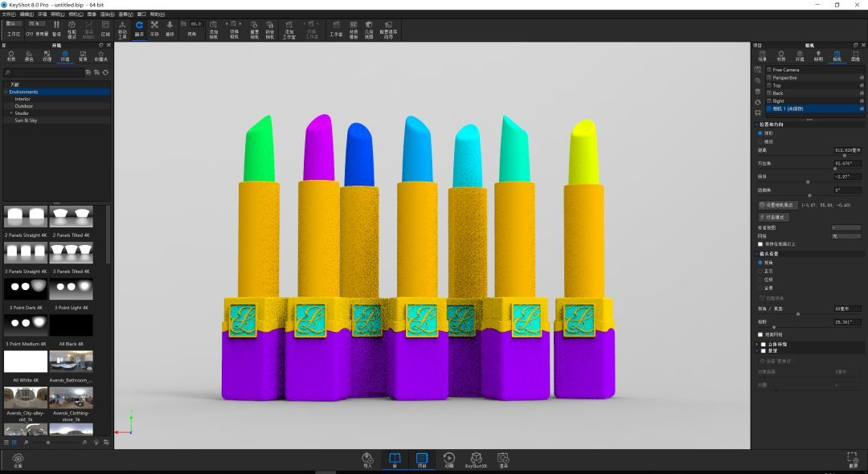This screenshot has height=474, width=868.
Task: Open the Grid (网格) dropdown in camera panel
Action: (846, 236)
